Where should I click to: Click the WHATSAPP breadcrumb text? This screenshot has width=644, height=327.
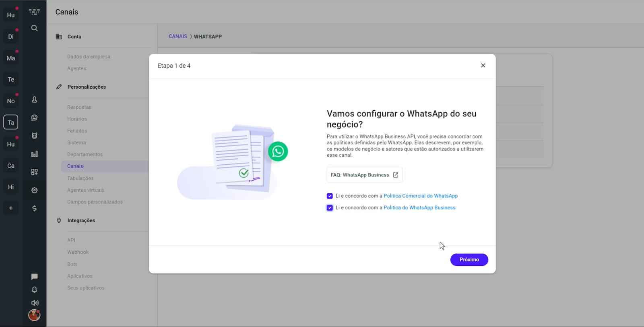pyautogui.click(x=208, y=37)
